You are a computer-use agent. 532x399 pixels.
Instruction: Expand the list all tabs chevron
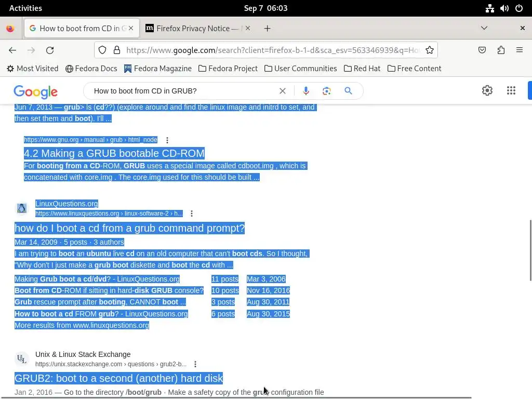[484, 28]
